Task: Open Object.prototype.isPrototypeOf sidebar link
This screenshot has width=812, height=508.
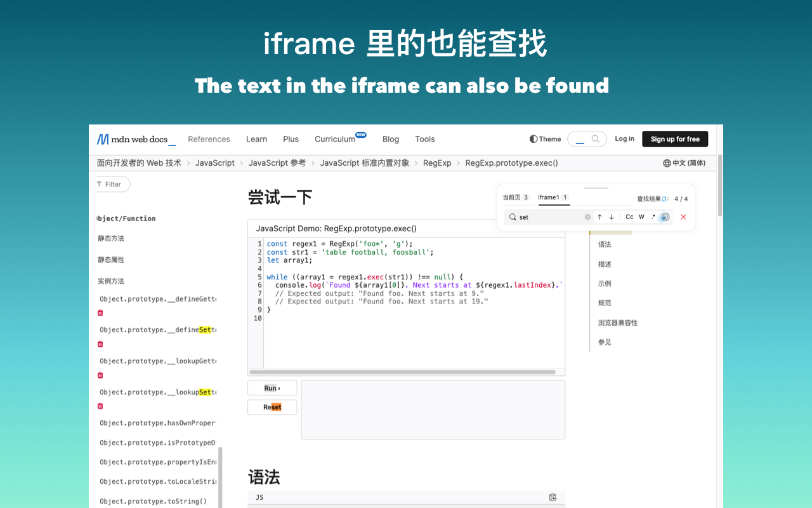Action: (158, 443)
